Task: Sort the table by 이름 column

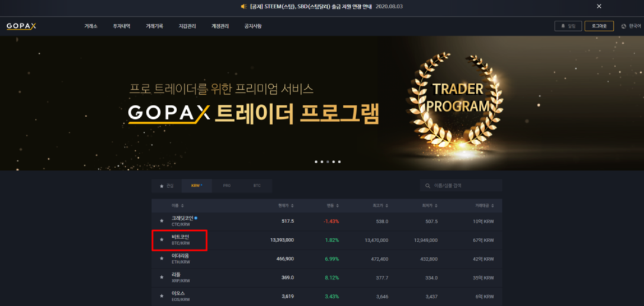Action: (177, 205)
